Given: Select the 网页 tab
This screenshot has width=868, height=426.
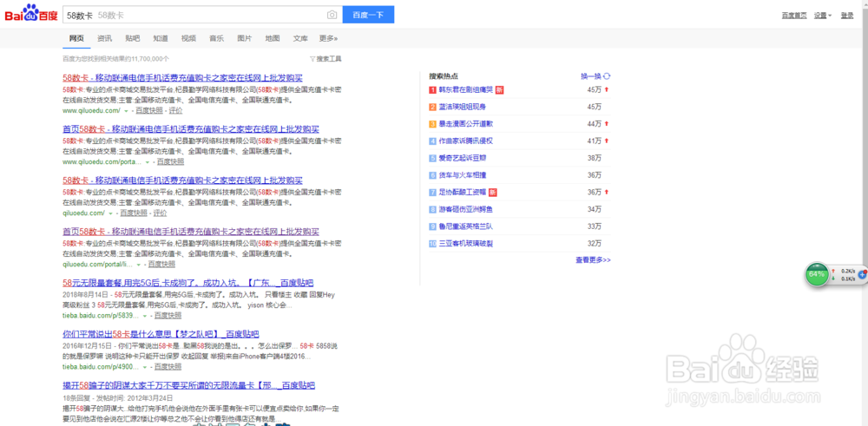Looking at the screenshot, I should coord(76,39).
